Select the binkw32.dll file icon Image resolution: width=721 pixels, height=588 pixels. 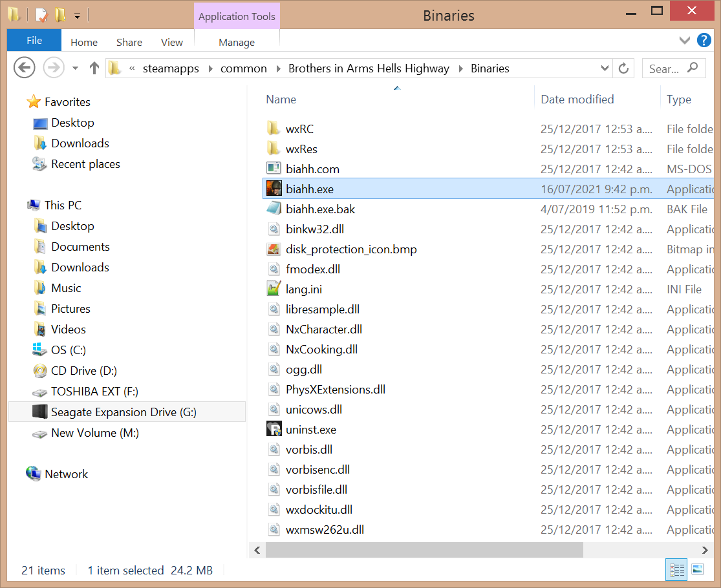[x=274, y=229]
